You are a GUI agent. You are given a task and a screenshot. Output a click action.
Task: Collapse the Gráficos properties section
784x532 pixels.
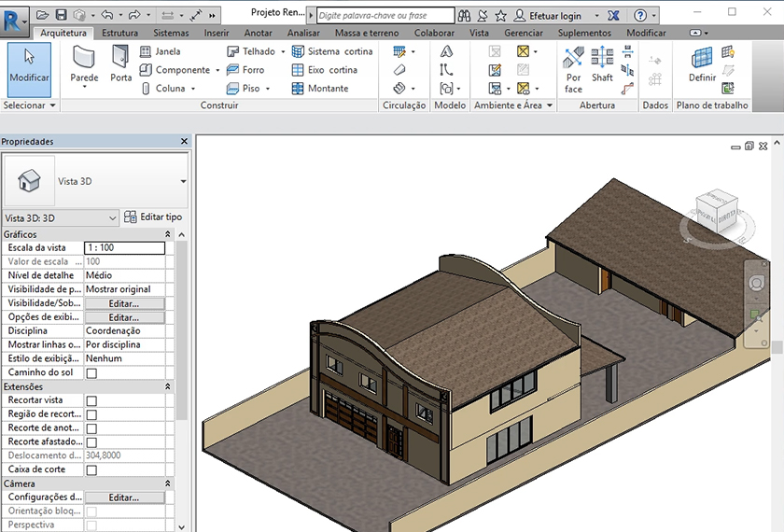(168, 234)
